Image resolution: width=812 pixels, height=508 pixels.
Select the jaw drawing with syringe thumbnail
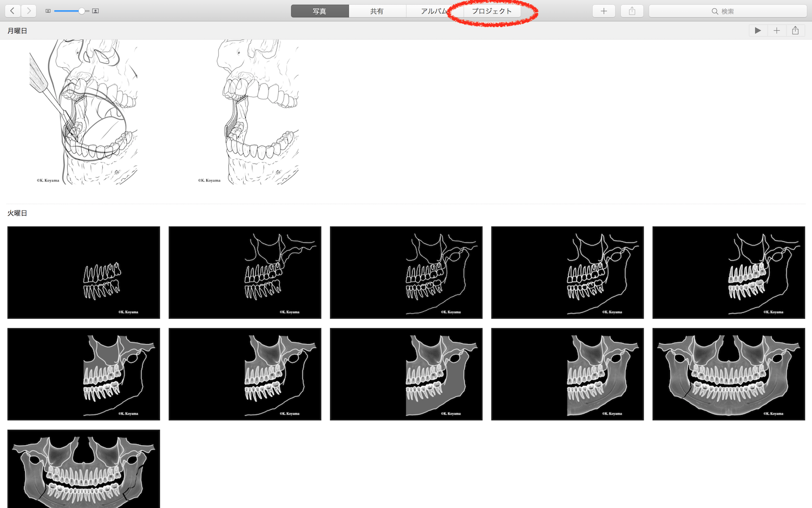(83, 112)
